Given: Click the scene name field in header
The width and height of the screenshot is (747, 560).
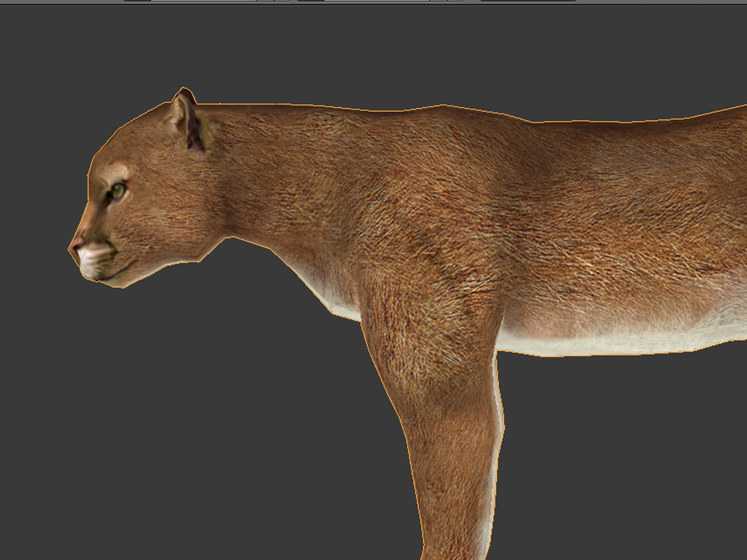Looking at the screenshot, I should 377,1.
